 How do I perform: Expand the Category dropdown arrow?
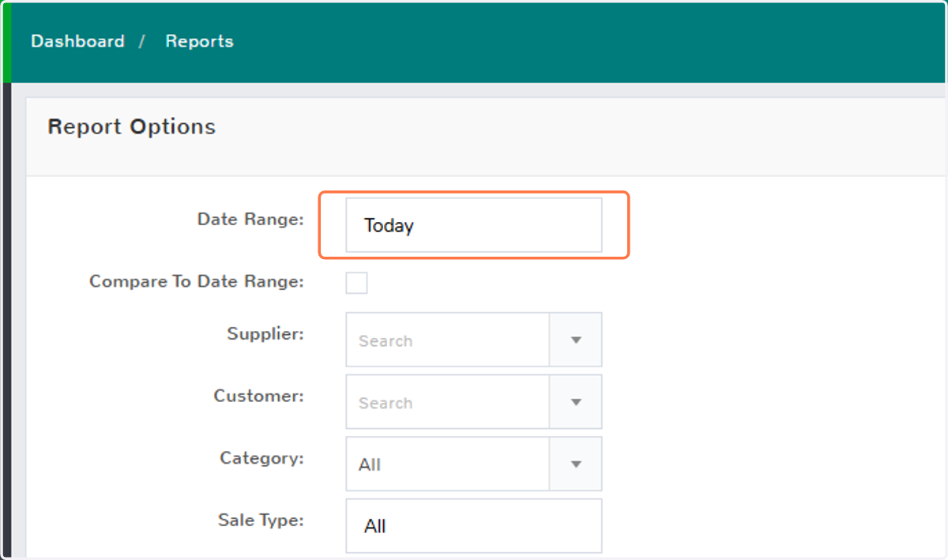(576, 464)
